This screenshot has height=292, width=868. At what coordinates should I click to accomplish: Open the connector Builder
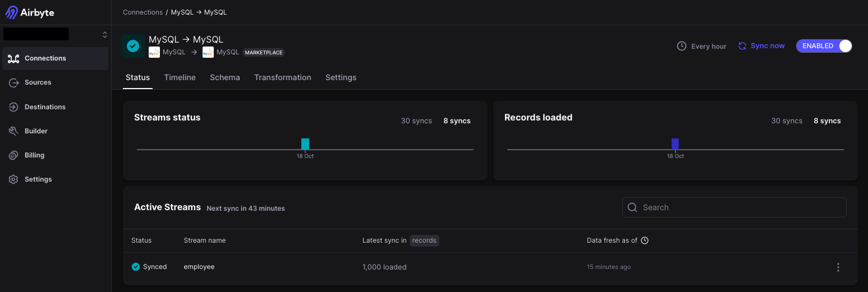[36, 131]
